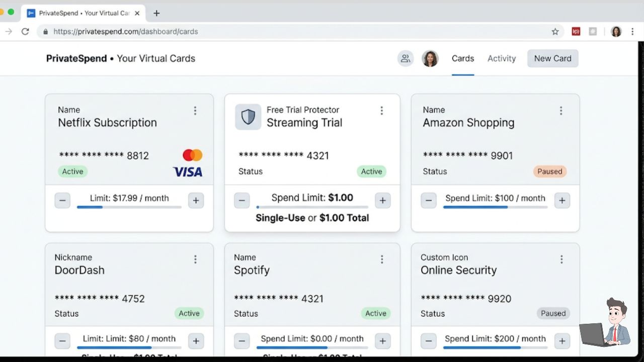
Task: Click card number ending 8812
Action: [x=104, y=156]
